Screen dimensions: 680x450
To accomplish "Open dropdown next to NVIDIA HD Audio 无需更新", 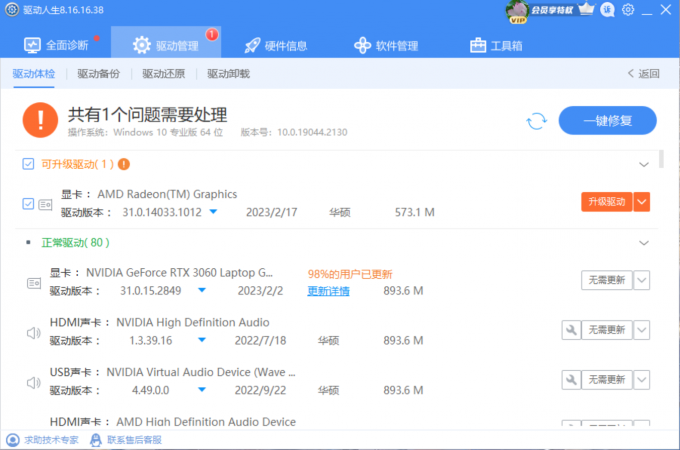I will coord(642,330).
